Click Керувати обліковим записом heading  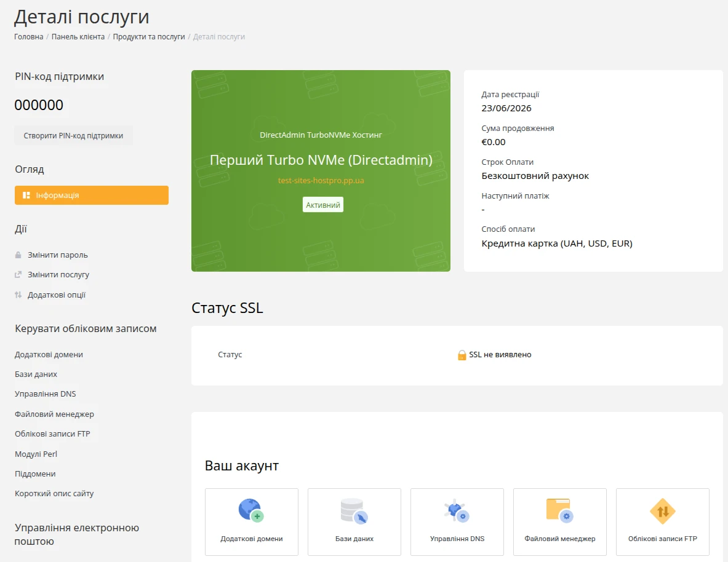point(86,328)
